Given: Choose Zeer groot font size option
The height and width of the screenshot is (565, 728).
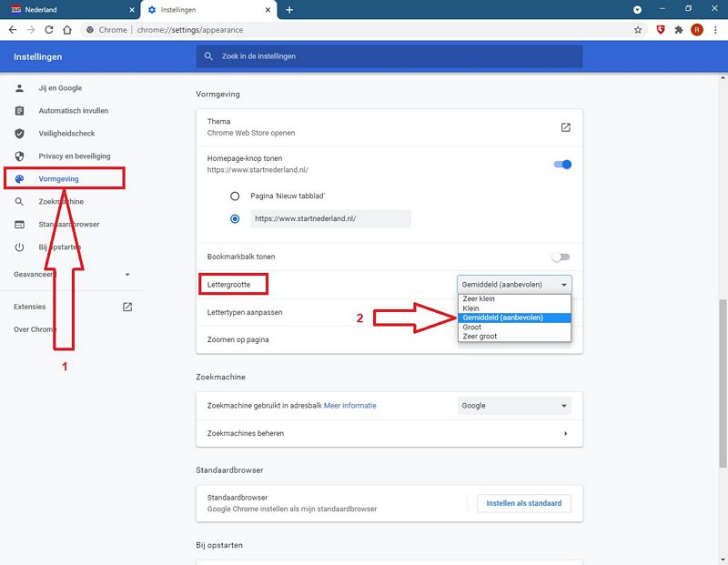Looking at the screenshot, I should tap(514, 336).
